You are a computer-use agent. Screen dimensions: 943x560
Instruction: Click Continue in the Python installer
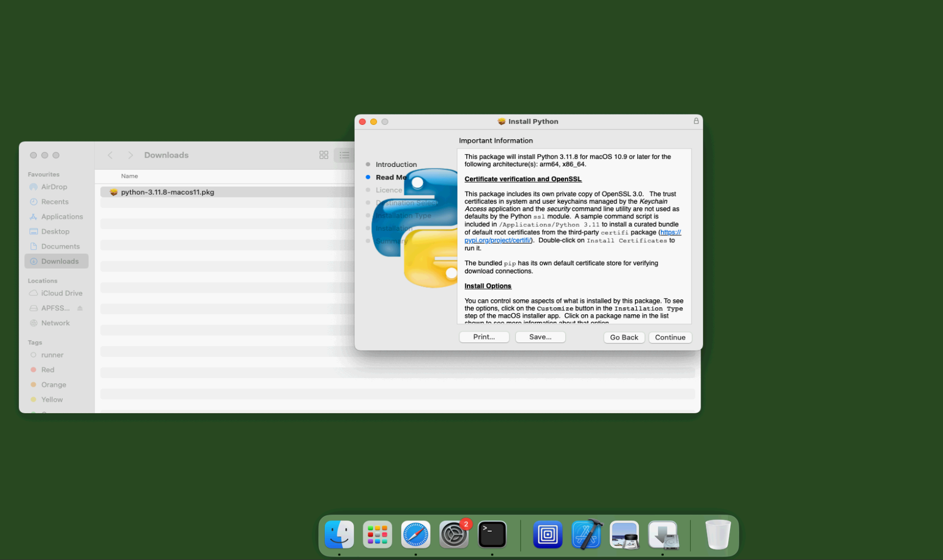[670, 337]
